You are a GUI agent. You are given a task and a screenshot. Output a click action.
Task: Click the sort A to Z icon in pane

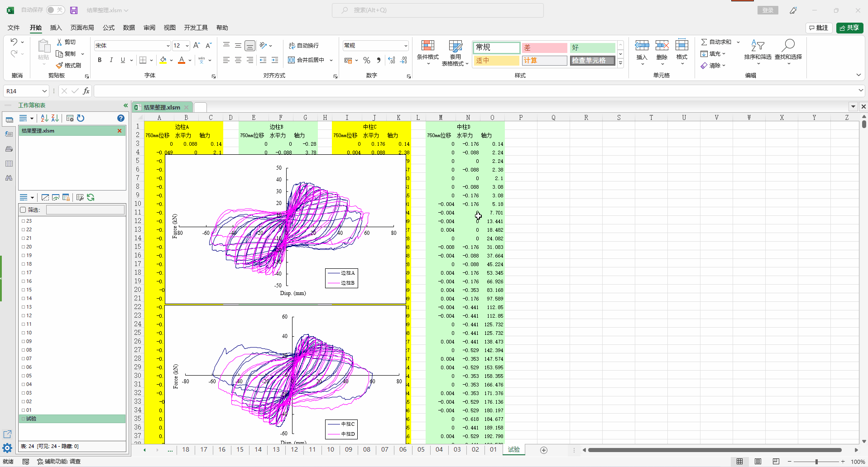point(44,118)
